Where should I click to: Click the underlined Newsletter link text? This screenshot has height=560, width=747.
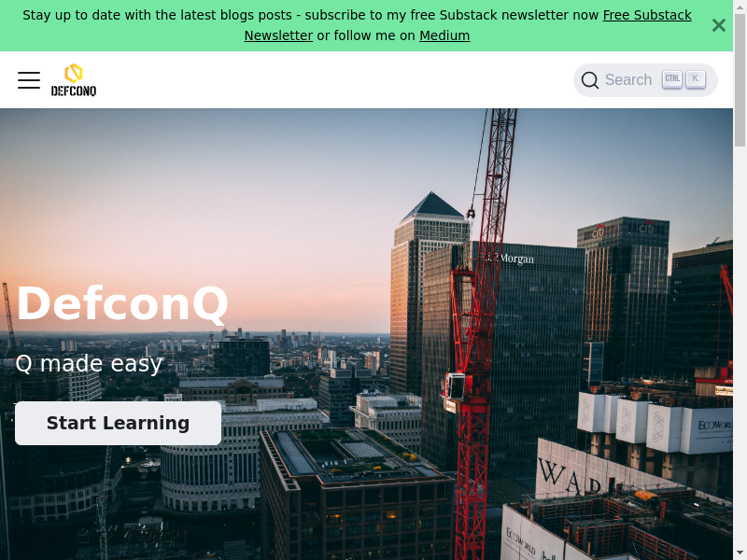click(278, 35)
